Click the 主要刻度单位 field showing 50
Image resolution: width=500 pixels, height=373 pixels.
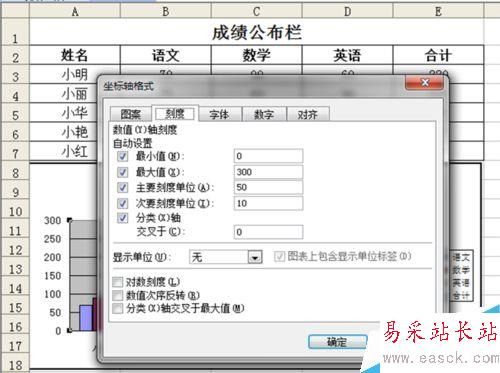(268, 187)
